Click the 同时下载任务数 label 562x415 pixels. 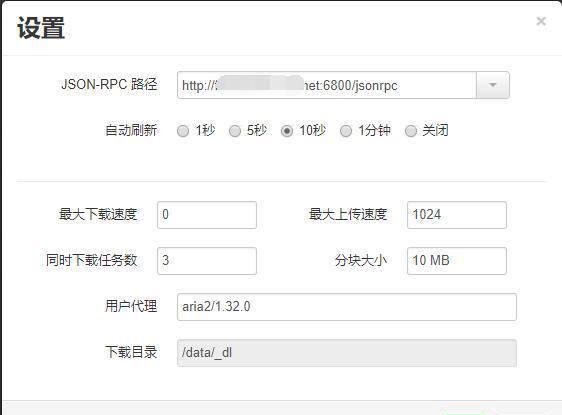pos(91,260)
